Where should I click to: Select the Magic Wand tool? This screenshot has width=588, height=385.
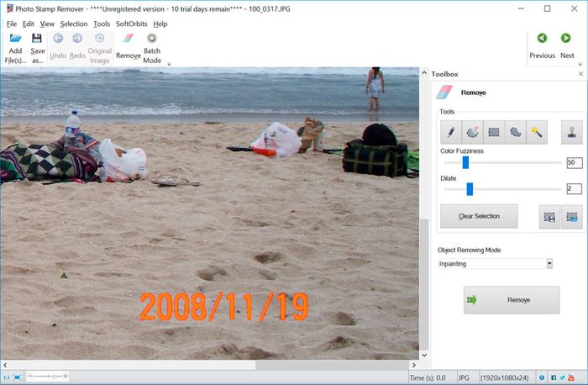click(537, 132)
